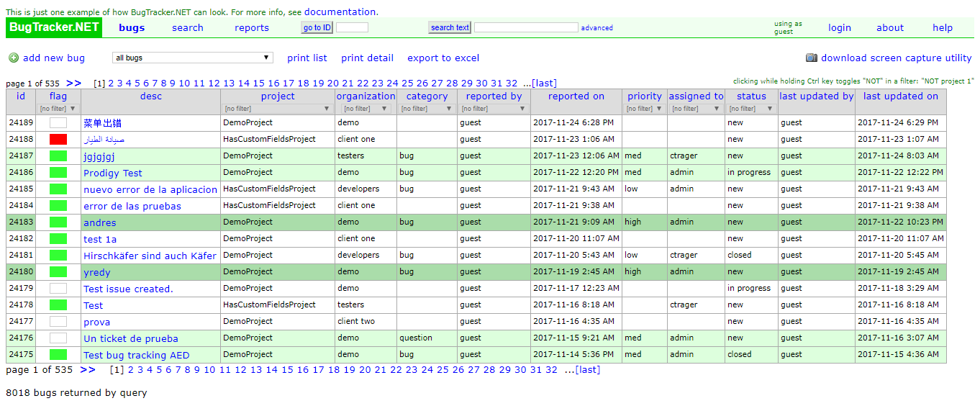Open the reports menu item

coord(252,28)
